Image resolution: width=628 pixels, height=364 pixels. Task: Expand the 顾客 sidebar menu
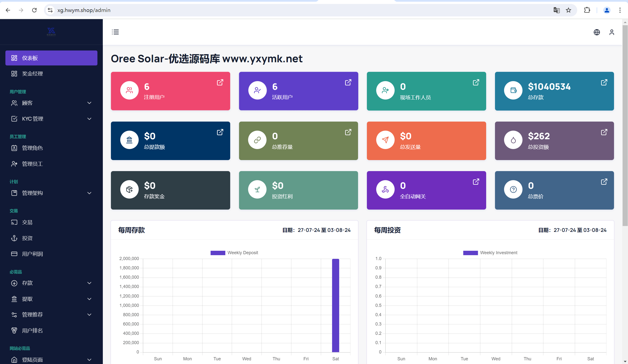51,103
